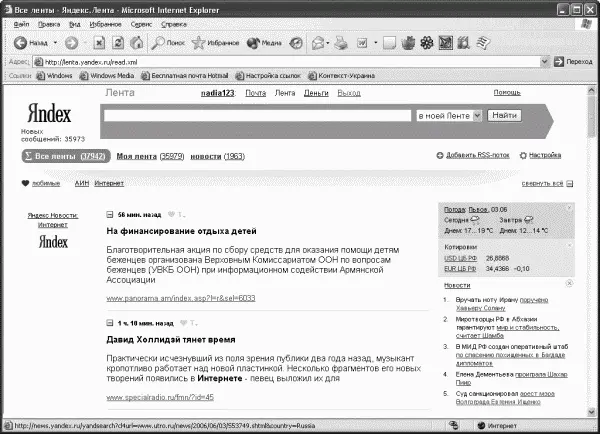The width and height of the screenshot is (600, 434).
Task: Open the Back button history dropdown arrow
Action: (55, 43)
